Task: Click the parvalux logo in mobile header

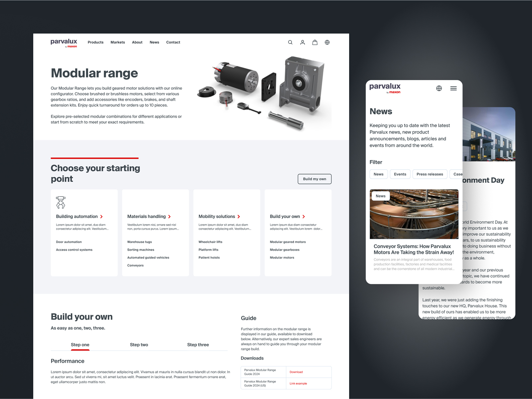Action: coord(385,88)
